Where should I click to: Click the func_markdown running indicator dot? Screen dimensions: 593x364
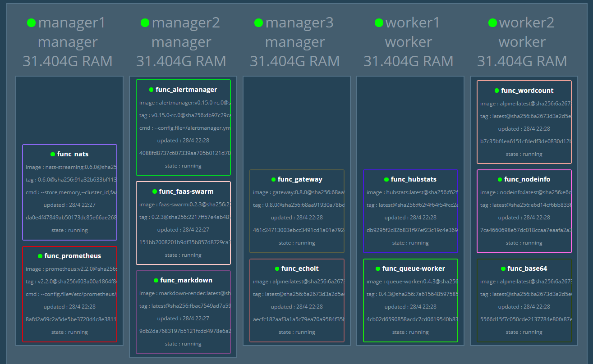[156, 280]
